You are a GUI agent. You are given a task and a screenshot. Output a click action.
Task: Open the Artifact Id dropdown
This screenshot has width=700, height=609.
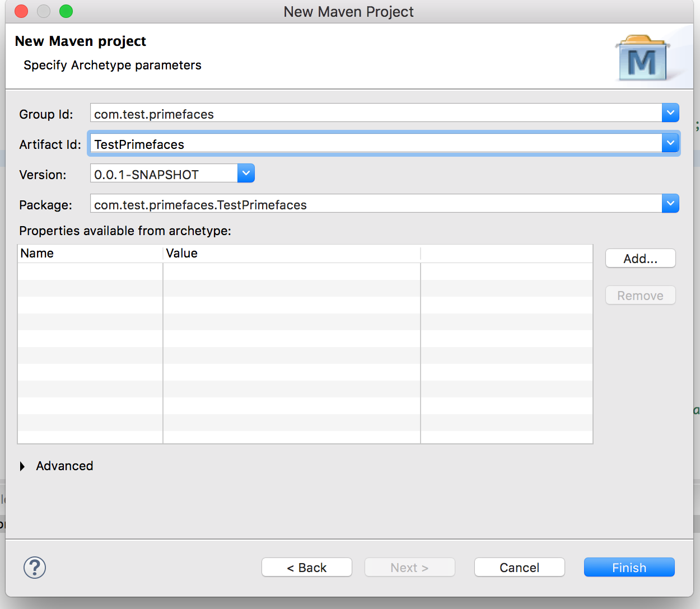pyautogui.click(x=670, y=143)
